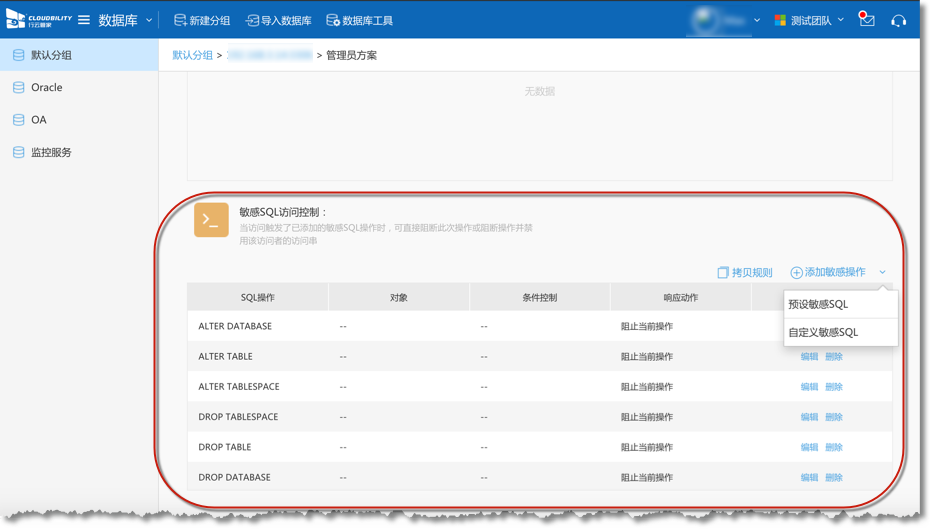
Task: Click the hamburger menu icon beside 数据库
Action: [84, 20]
